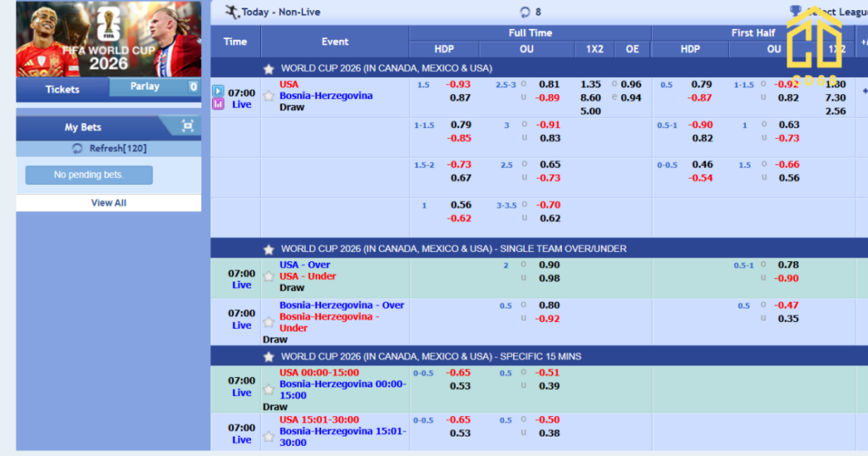Click the View All link
Viewport: 868px width, 456px height.
tap(108, 203)
